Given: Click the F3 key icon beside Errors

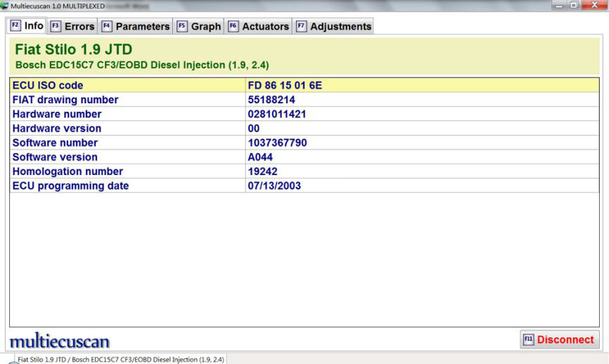Looking at the screenshot, I should 56,27.
